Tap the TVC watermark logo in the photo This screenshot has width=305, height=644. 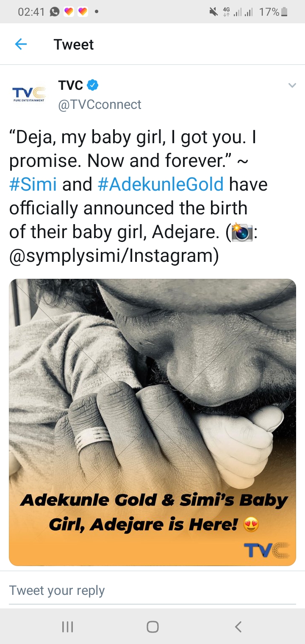(267, 550)
